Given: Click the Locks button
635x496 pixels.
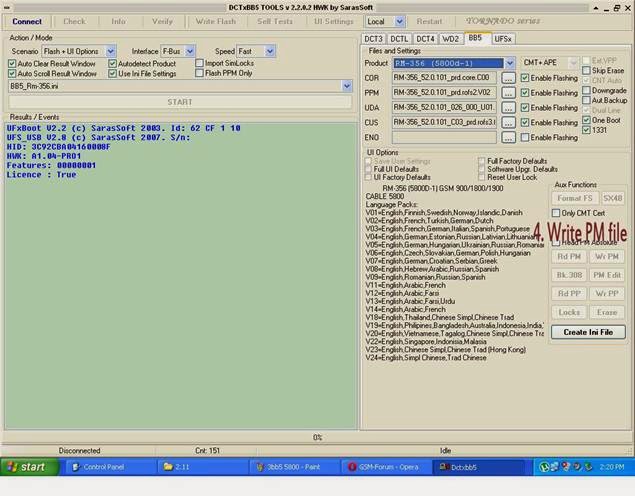Looking at the screenshot, I should tap(569, 313).
